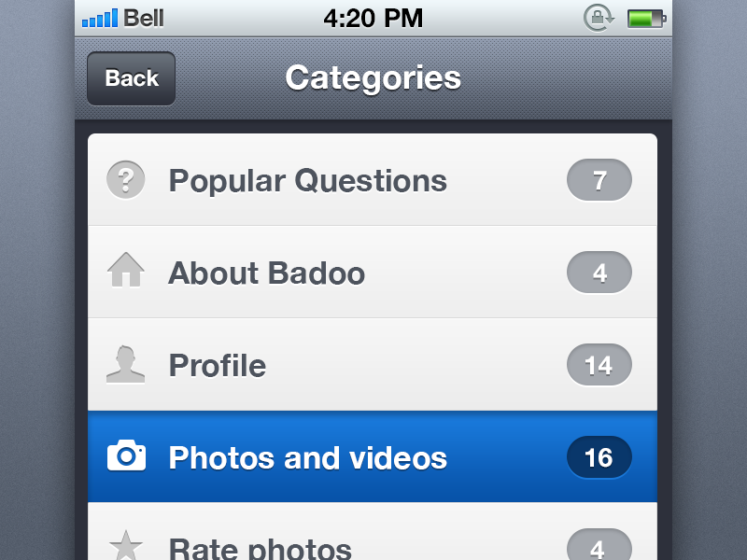Open Photos and videos category

pos(308,457)
